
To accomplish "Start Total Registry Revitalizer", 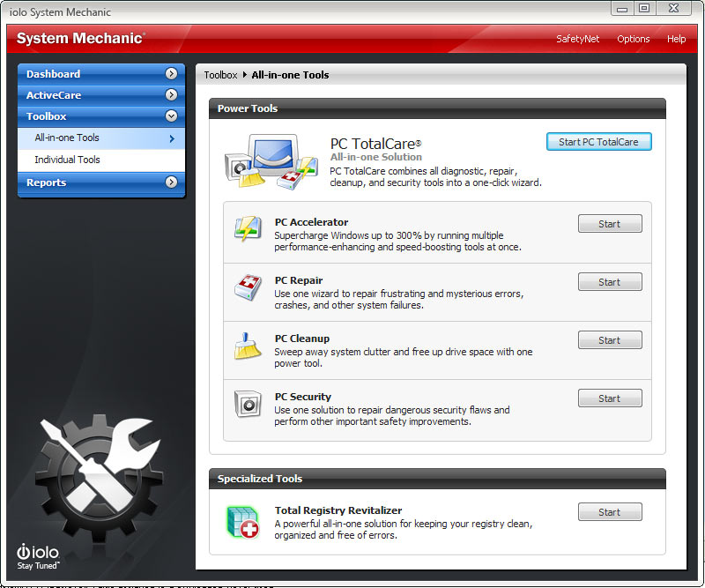I will [x=610, y=512].
